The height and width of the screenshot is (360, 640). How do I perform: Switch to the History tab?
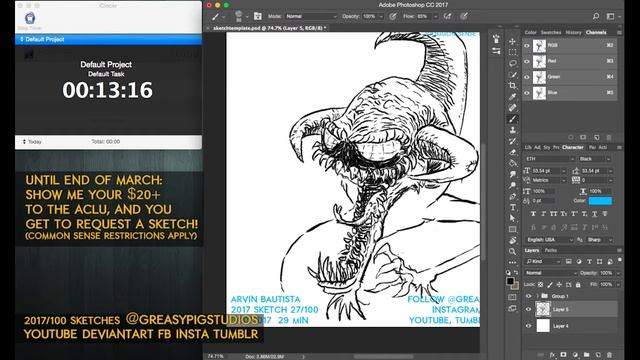573,32
